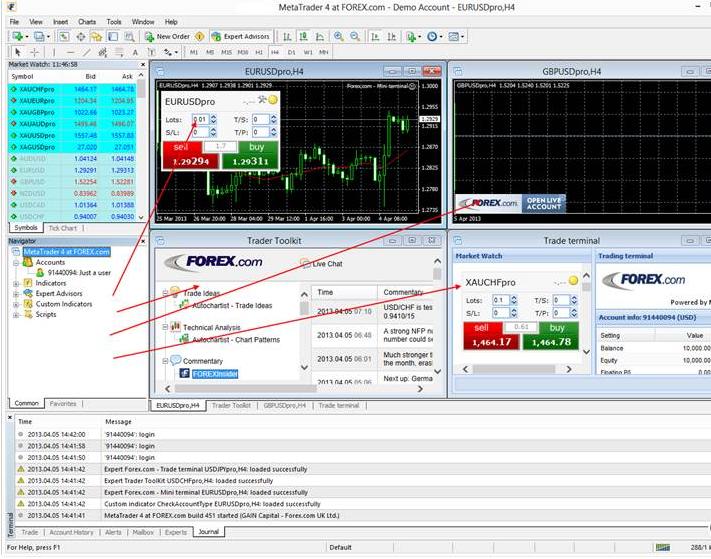Expand the Custom Indicators tree node

(16, 304)
